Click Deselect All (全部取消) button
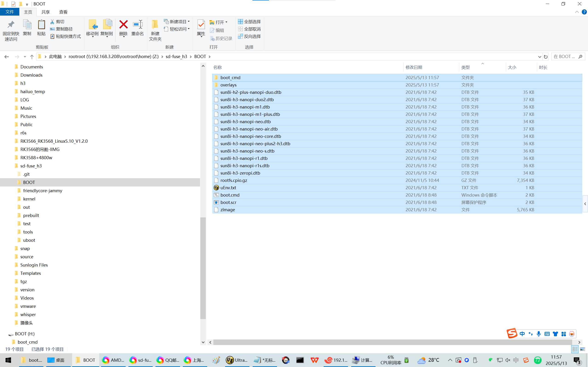The image size is (588, 367). click(249, 29)
